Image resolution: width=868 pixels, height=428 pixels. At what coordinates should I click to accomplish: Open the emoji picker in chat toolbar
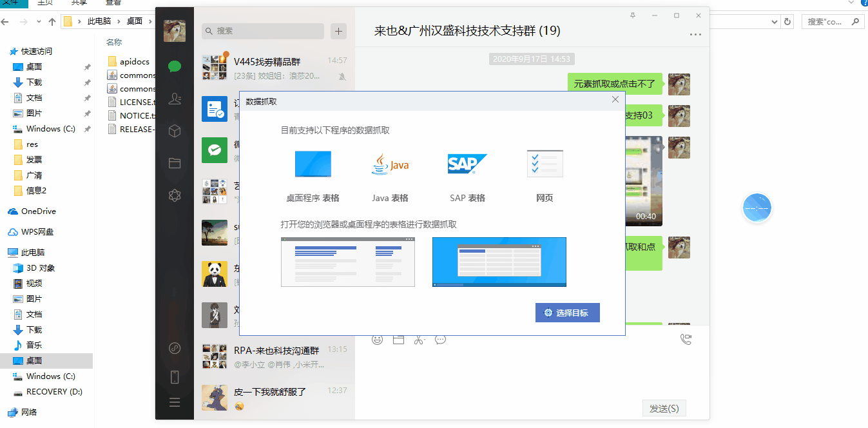point(378,339)
